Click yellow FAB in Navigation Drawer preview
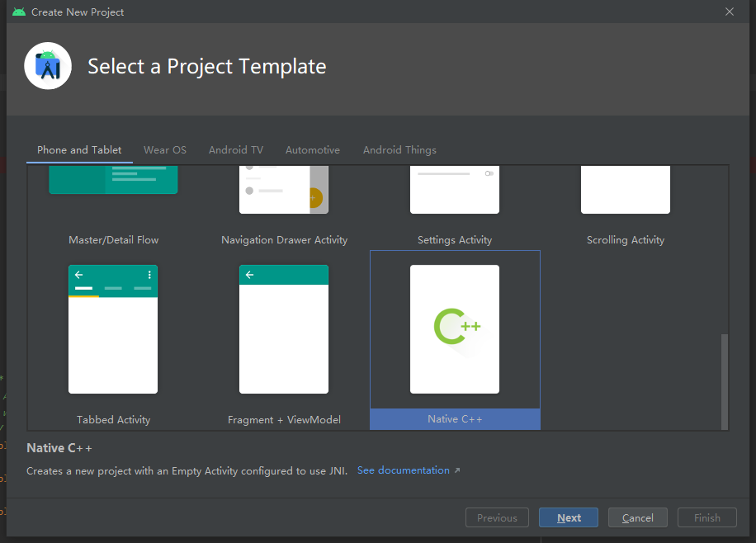The image size is (756, 543). [x=315, y=198]
